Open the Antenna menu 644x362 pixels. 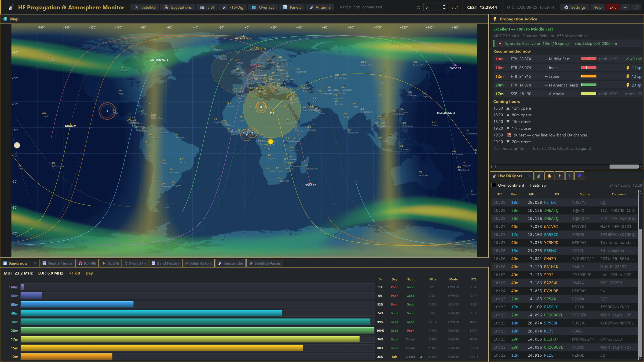(x=320, y=7)
